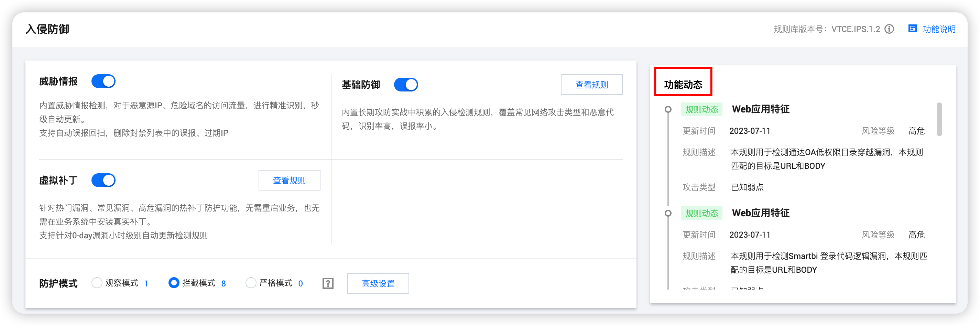Click the 入侵防御 page title
Viewport: 980px width, 326px height.
coord(47,29)
